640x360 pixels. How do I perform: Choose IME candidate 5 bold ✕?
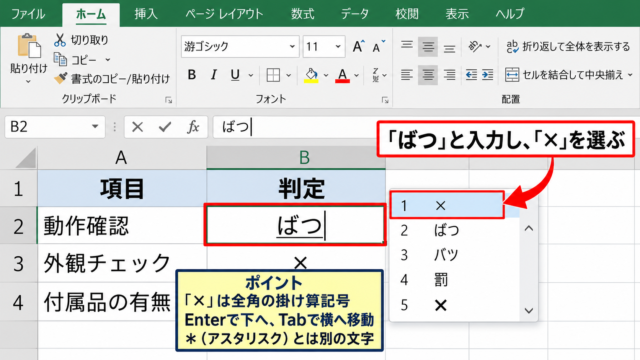point(455,305)
